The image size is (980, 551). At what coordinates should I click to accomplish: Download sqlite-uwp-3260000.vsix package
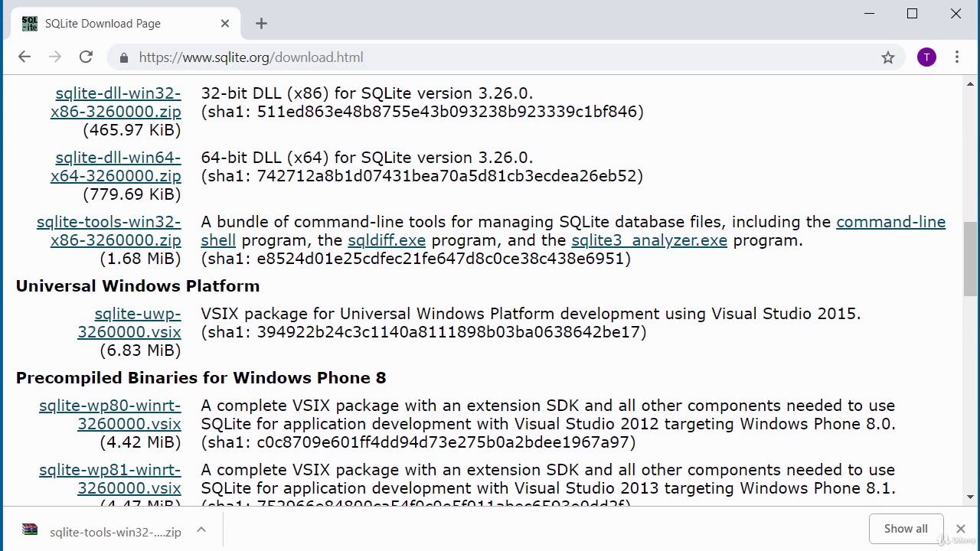click(129, 323)
